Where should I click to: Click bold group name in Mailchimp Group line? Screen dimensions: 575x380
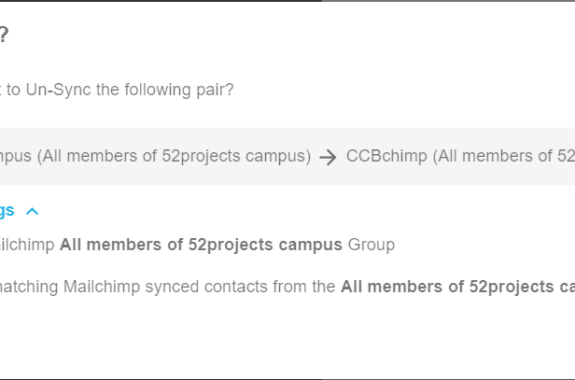coord(201,245)
